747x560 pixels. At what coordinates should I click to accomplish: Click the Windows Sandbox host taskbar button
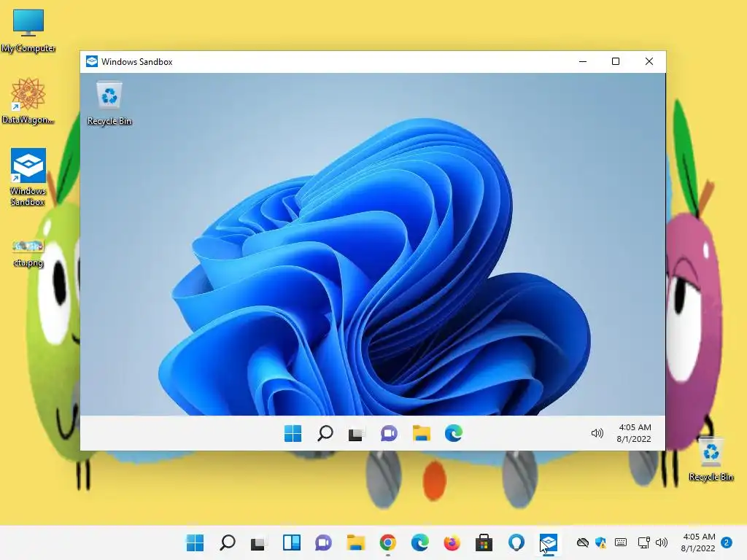(548, 542)
